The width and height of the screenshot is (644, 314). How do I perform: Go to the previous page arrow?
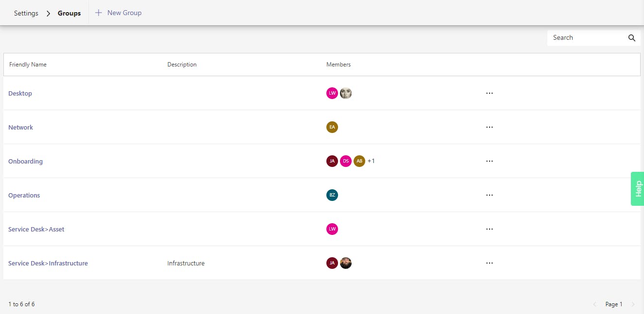coord(595,304)
